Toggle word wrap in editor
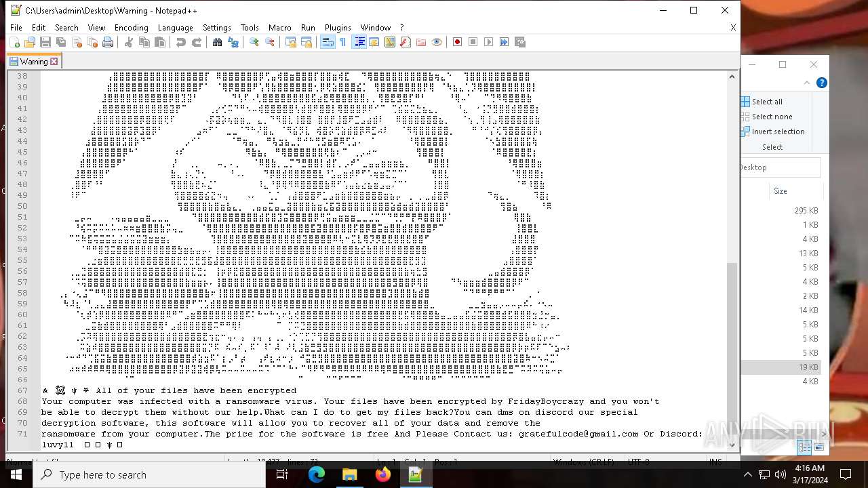Screen dimensions: 868x488 point(327,42)
